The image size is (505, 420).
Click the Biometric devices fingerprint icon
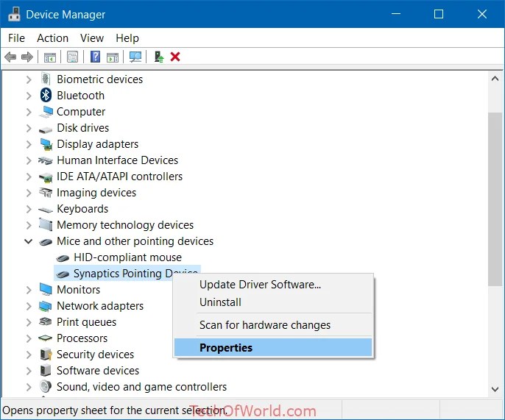click(x=46, y=79)
